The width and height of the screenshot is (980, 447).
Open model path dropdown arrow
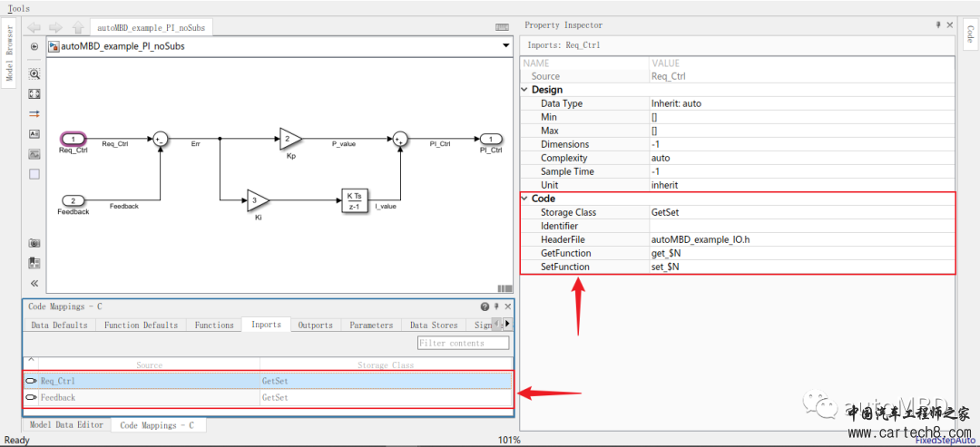click(x=505, y=46)
